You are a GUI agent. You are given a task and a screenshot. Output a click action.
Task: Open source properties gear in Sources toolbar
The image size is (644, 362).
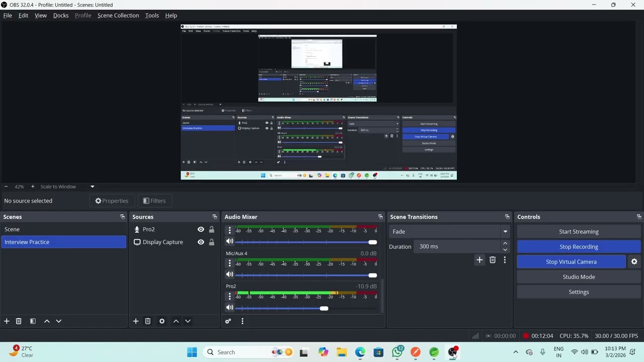[162, 321]
